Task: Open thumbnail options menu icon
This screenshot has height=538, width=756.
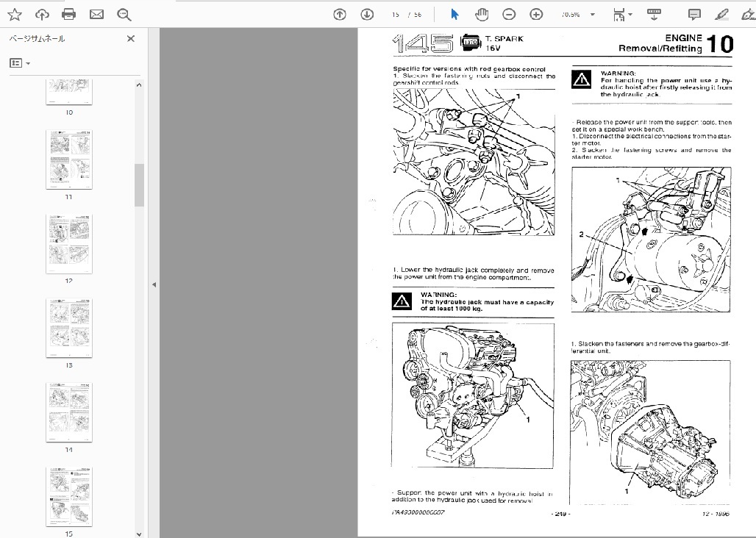Action: 20,63
